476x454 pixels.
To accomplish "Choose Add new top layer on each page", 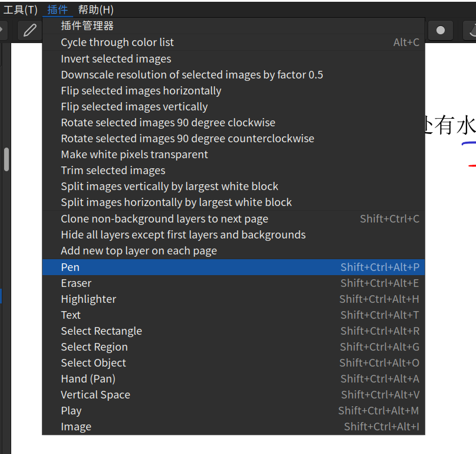I will (x=234, y=251).
